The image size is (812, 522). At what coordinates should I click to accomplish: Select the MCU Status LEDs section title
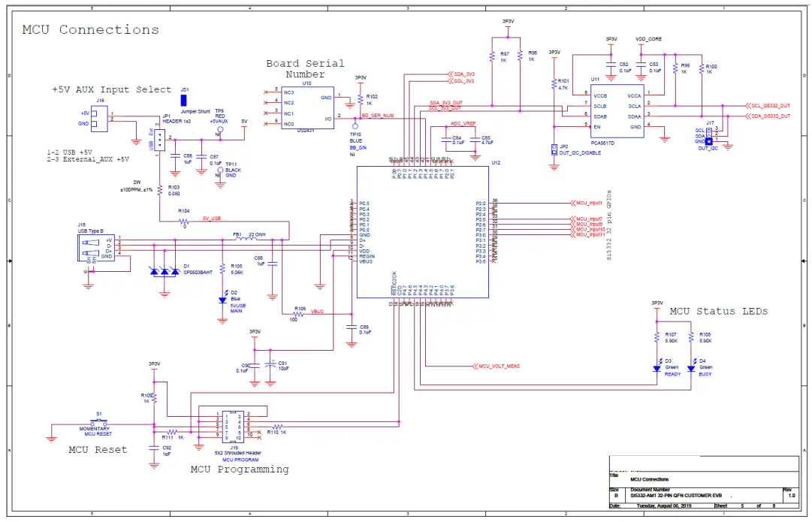pos(719,311)
